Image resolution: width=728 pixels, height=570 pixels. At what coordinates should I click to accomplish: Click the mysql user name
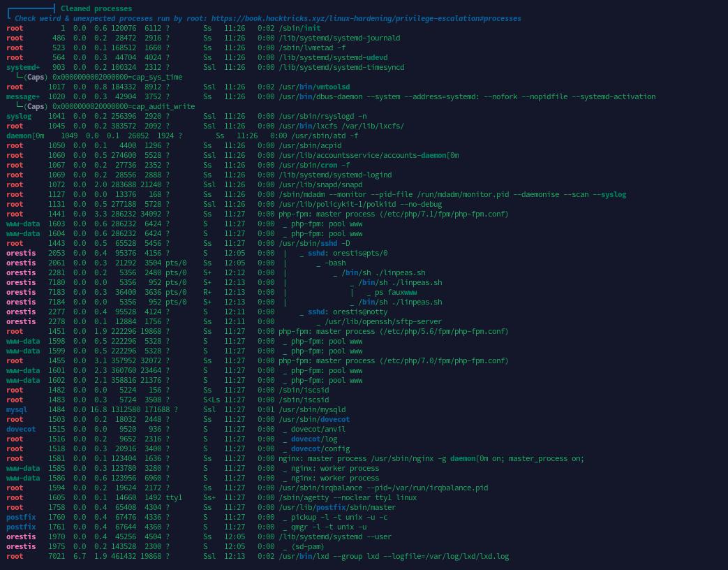coord(17,409)
